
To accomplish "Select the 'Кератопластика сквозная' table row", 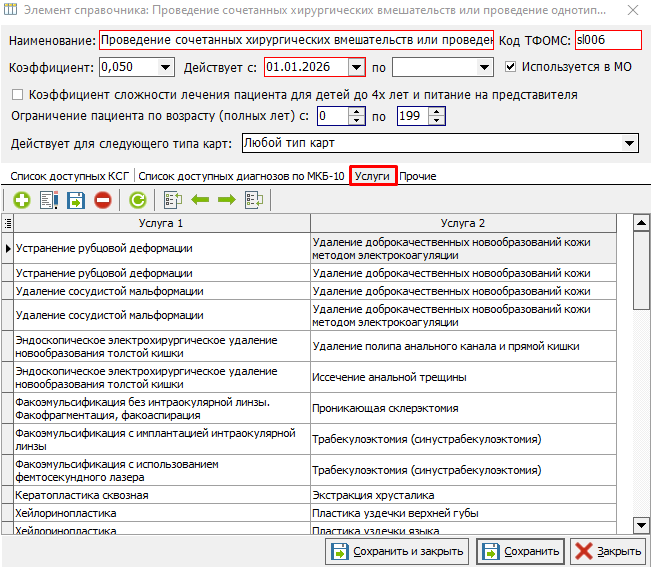I will [160, 495].
